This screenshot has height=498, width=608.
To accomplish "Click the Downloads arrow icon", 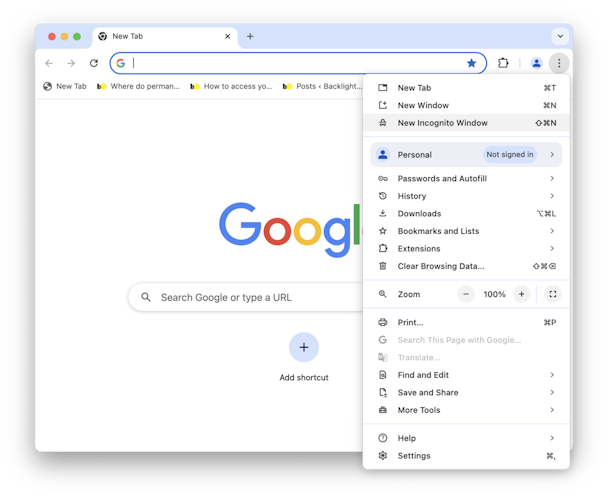I will [x=383, y=213].
